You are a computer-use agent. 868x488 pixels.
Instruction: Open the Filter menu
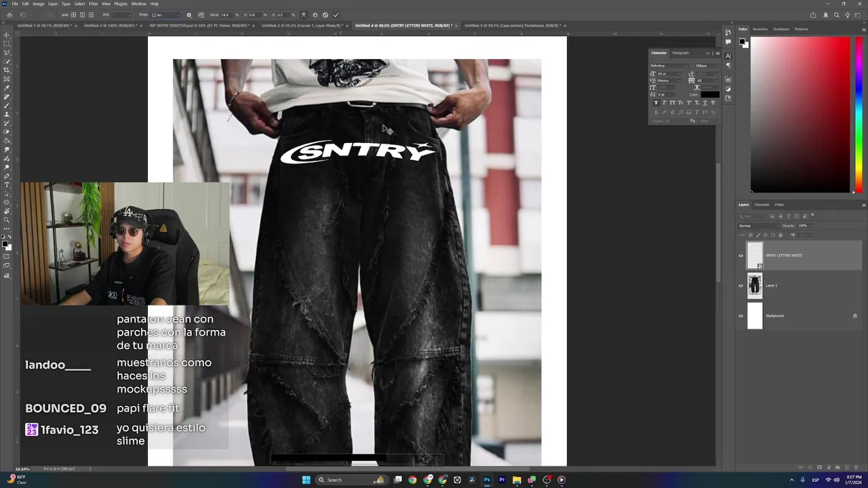[x=93, y=4]
